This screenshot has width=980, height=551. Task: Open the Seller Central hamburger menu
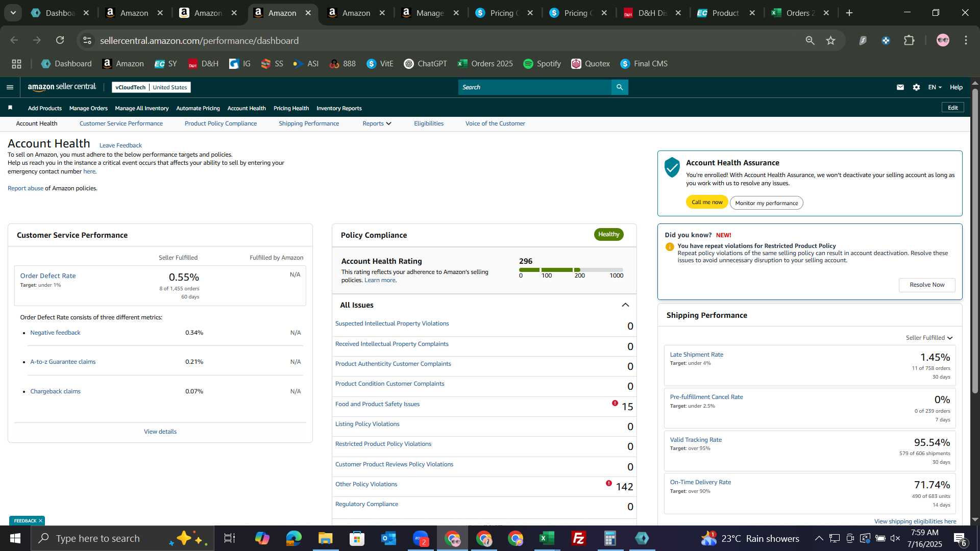click(x=10, y=87)
